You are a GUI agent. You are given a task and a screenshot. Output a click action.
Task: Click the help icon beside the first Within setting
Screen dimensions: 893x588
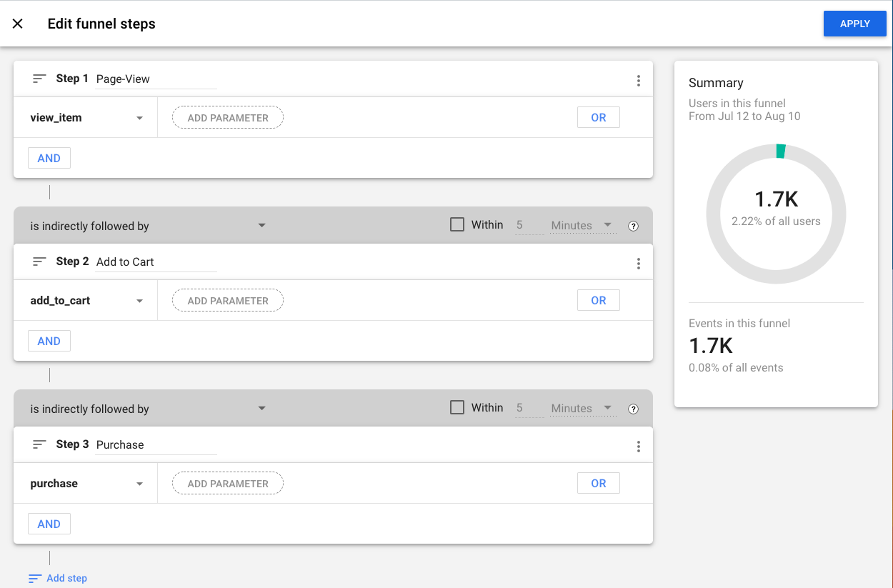633,225
